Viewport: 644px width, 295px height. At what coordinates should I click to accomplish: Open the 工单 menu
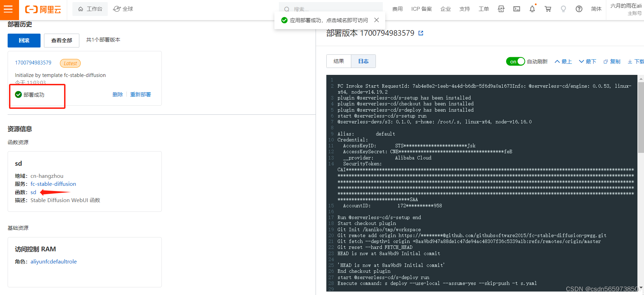(x=484, y=9)
